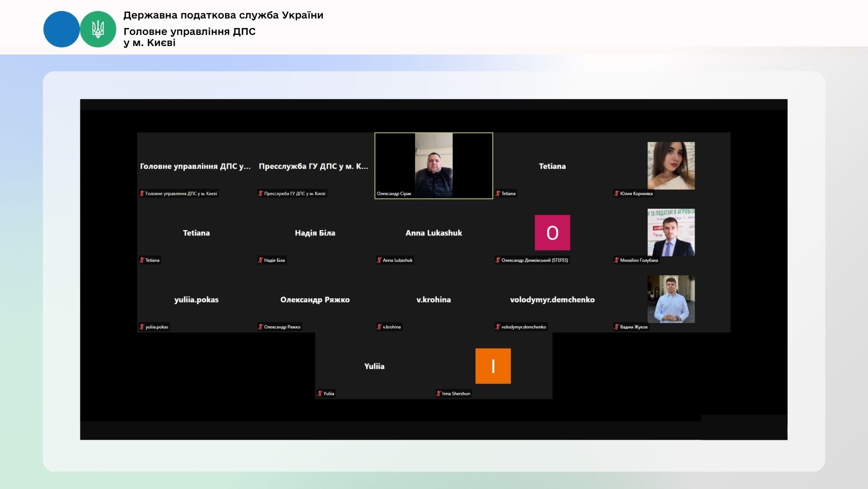
Task: Open "Державна податкова служба України" header title
Action: tap(223, 15)
